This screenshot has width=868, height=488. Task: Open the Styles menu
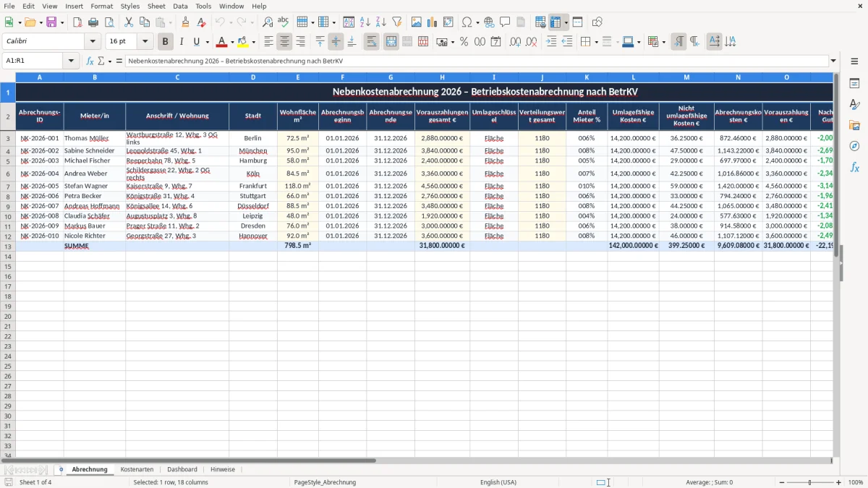[130, 6]
